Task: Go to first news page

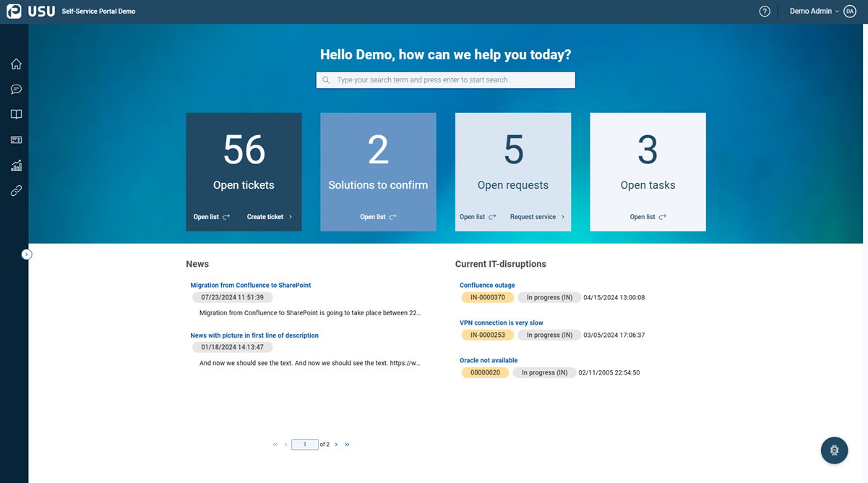Action: point(275,445)
